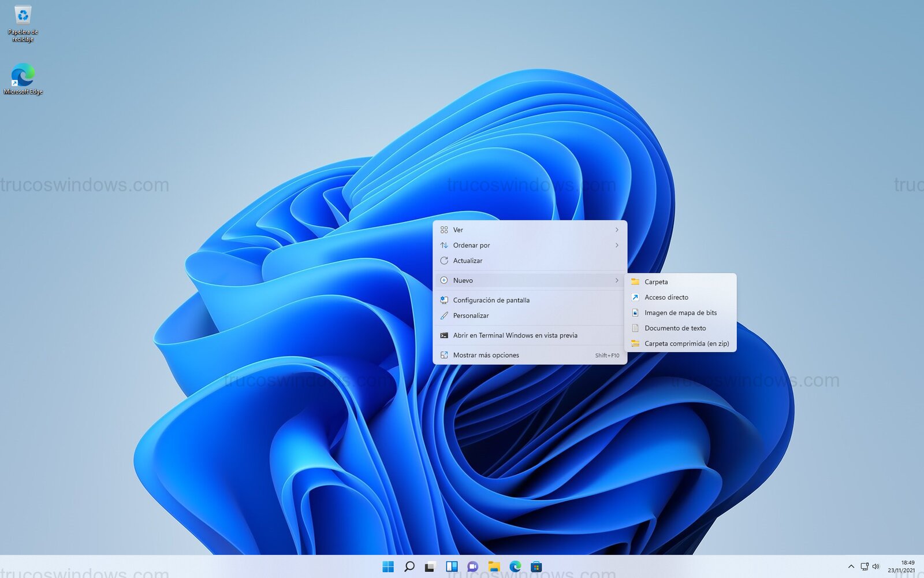
Task: Expand the Ver submenu arrow
Action: [x=617, y=229]
